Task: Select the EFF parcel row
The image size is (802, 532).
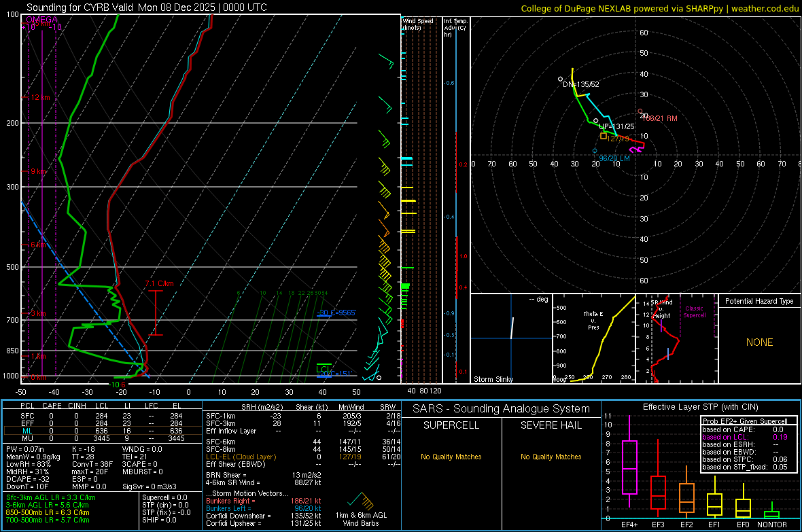Action: click(x=103, y=423)
